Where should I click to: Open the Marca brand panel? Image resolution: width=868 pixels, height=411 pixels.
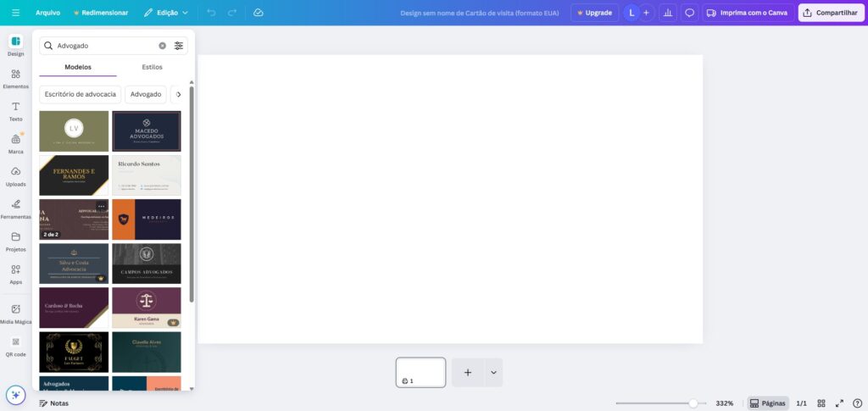click(x=15, y=144)
